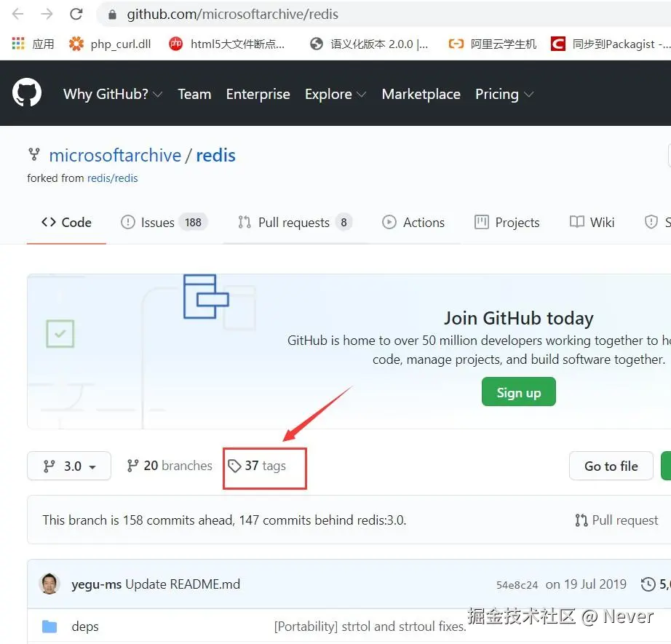This screenshot has height=644, width=671.
Task: Click the padlock site info icon
Action: coord(112,15)
